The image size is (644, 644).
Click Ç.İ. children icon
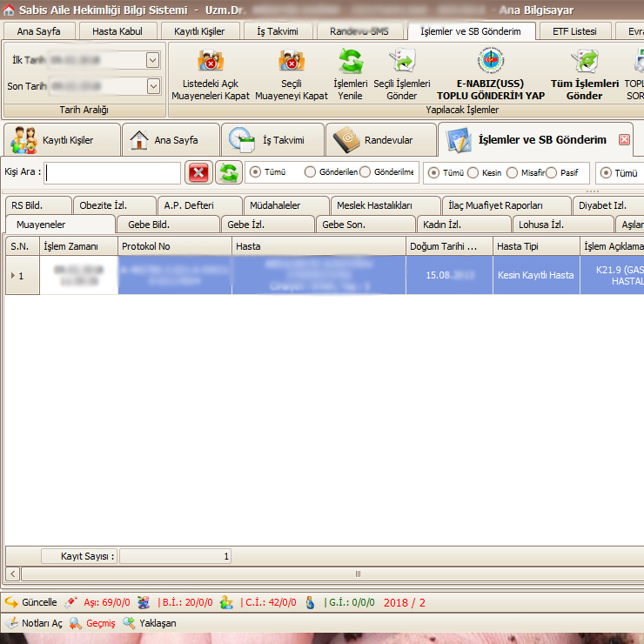(x=226, y=602)
